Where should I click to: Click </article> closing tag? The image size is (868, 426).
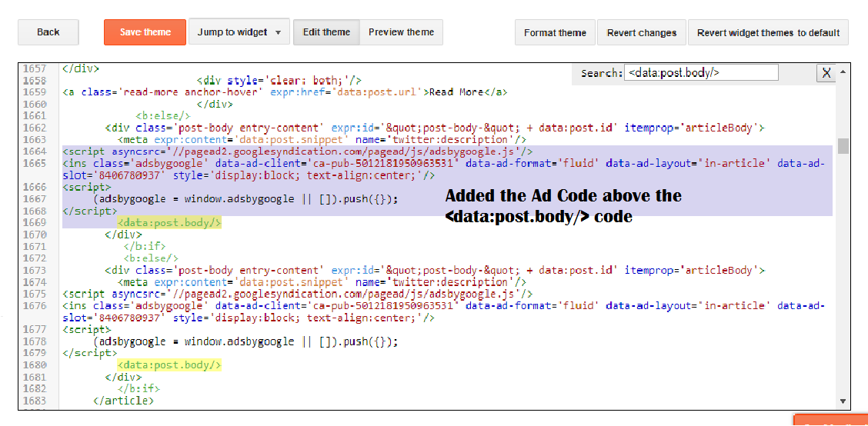(x=123, y=401)
